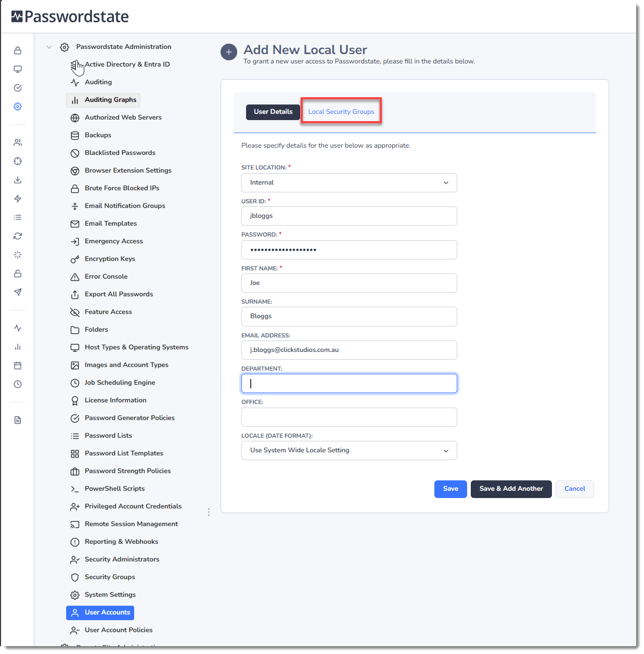Click the users icon in left rail
Screen dimensions: 644x654
18,142
